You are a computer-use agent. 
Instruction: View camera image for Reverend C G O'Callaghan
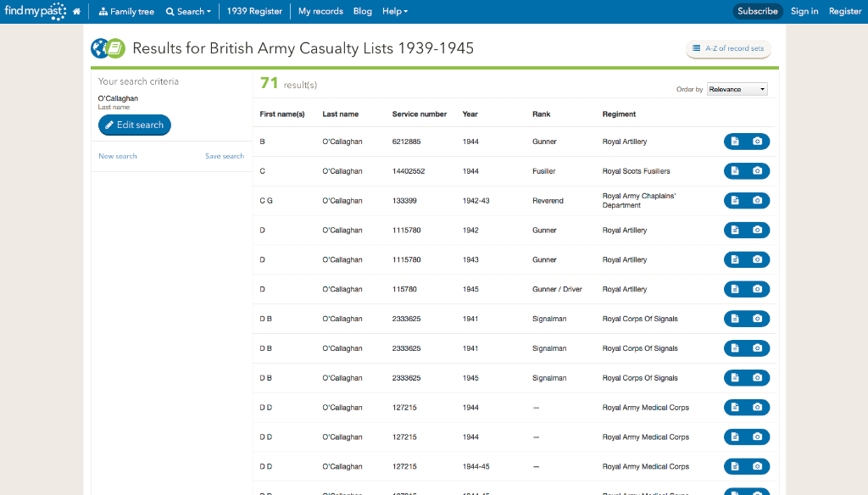[x=757, y=201]
